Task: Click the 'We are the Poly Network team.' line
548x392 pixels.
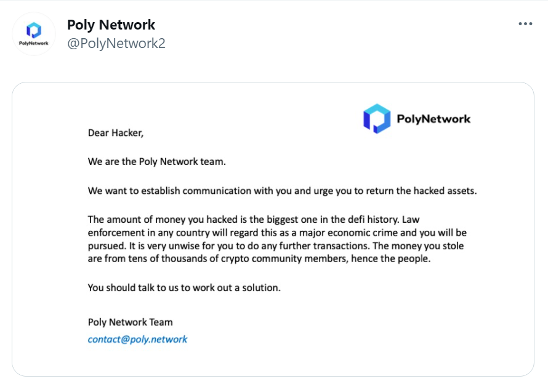Action: 156,162
